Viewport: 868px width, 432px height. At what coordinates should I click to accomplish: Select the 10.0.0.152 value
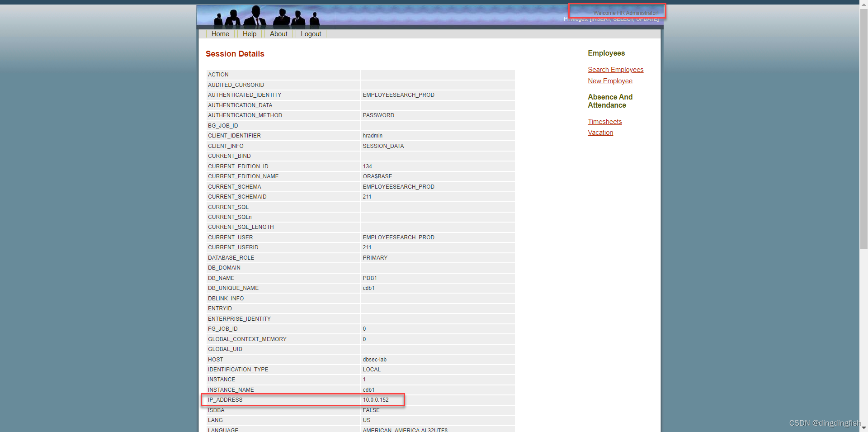pyautogui.click(x=375, y=400)
